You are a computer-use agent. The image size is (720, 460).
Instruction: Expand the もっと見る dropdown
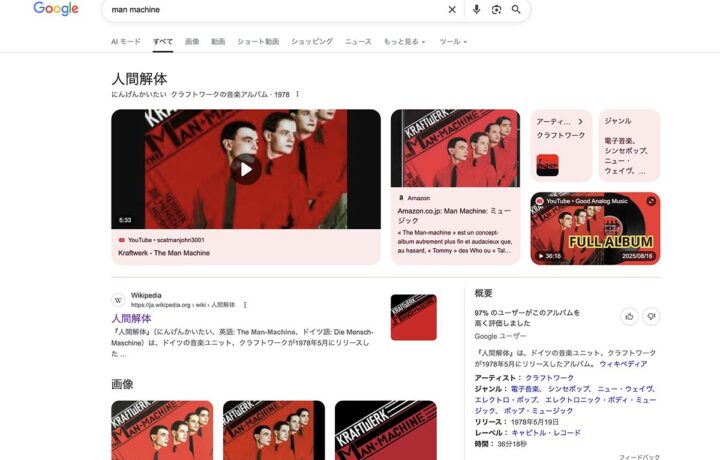pos(405,42)
